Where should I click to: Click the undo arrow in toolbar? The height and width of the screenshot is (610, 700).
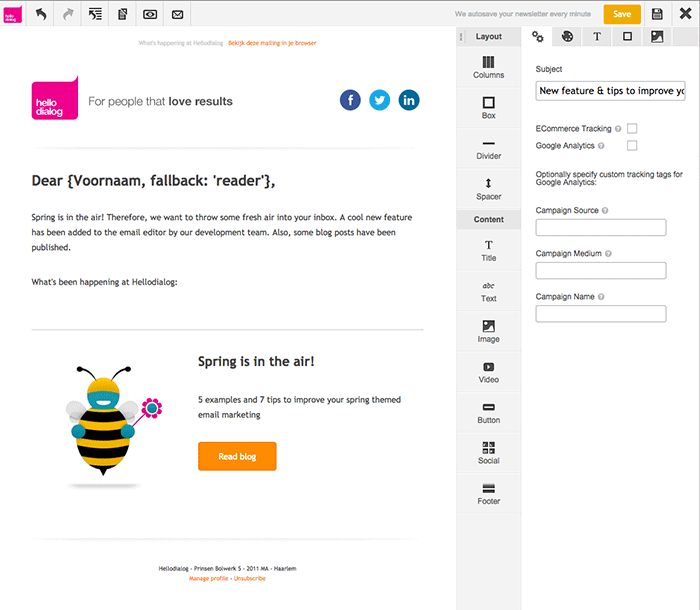pyautogui.click(x=42, y=14)
